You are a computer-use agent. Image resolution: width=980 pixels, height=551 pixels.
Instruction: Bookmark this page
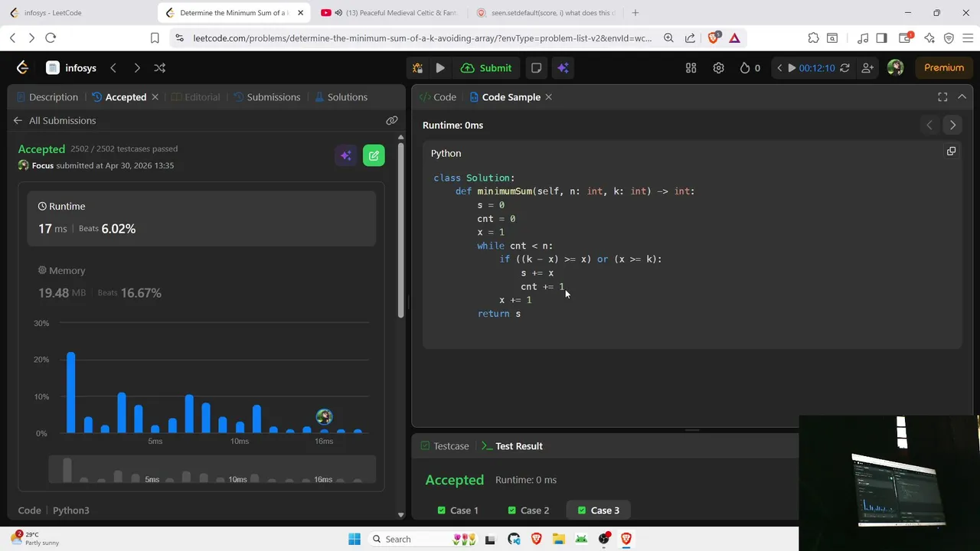point(155,38)
